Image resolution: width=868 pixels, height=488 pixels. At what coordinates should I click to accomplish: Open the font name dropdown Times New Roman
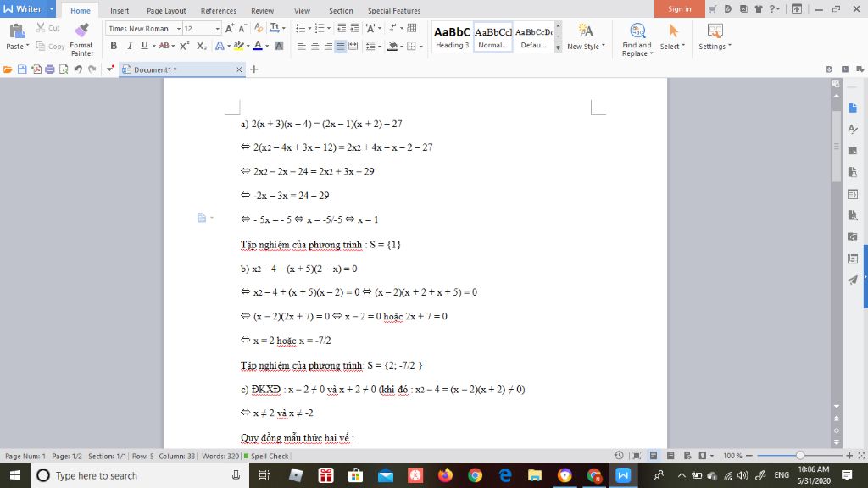coord(178,28)
